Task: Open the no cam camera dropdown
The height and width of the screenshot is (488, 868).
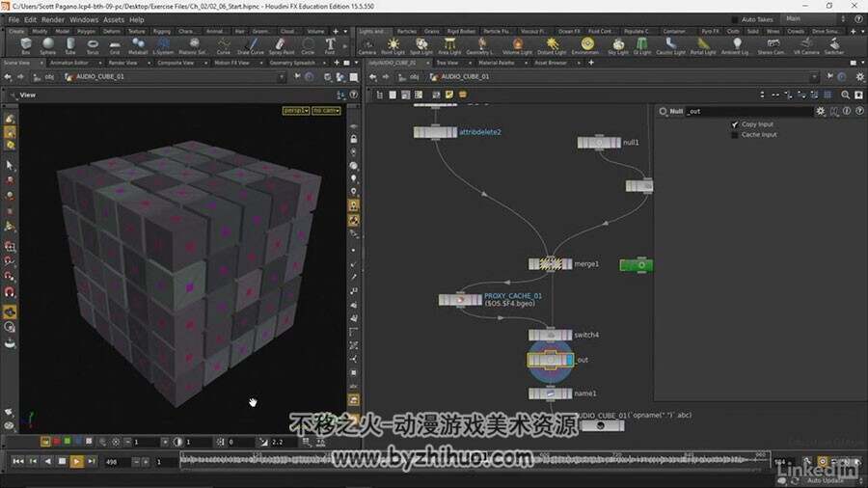Action: 326,111
